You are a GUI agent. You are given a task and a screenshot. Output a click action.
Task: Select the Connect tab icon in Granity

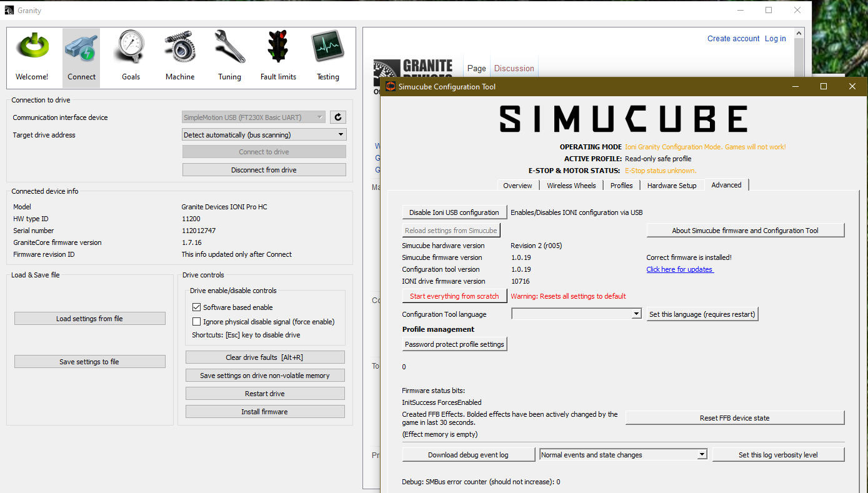(x=81, y=57)
